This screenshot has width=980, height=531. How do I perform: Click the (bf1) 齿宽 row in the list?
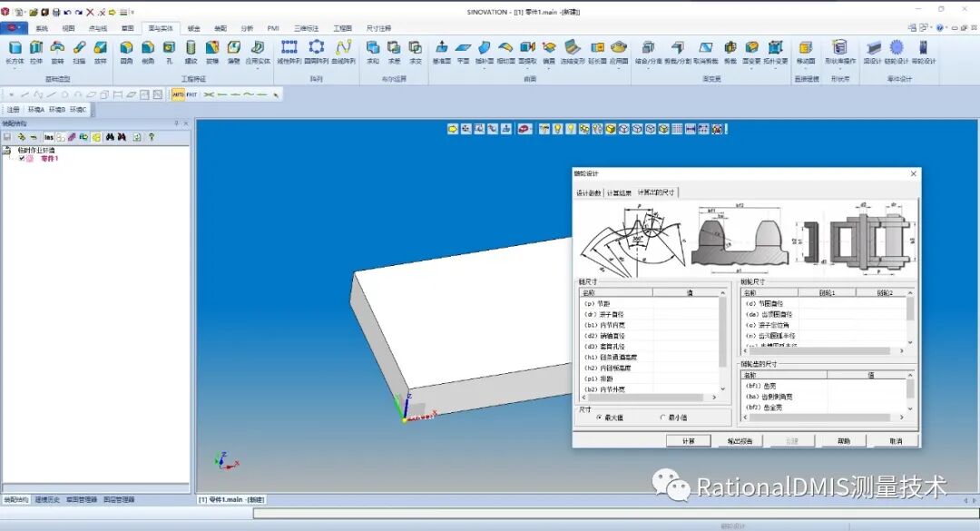point(823,386)
